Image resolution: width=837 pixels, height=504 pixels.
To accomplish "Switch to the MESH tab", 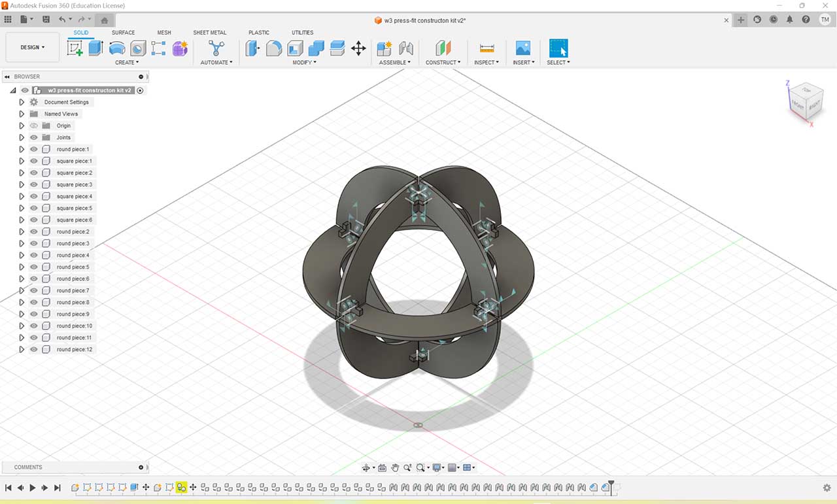I will (164, 33).
